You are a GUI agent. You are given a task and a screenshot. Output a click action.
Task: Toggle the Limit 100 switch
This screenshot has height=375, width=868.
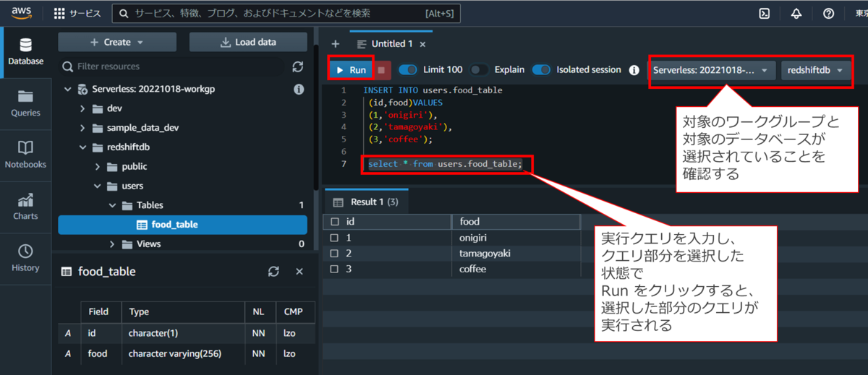[x=408, y=70]
